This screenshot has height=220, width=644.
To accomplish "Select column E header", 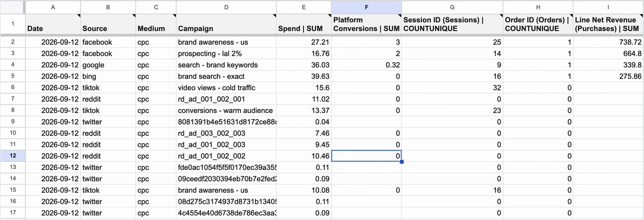I will tap(304, 7).
